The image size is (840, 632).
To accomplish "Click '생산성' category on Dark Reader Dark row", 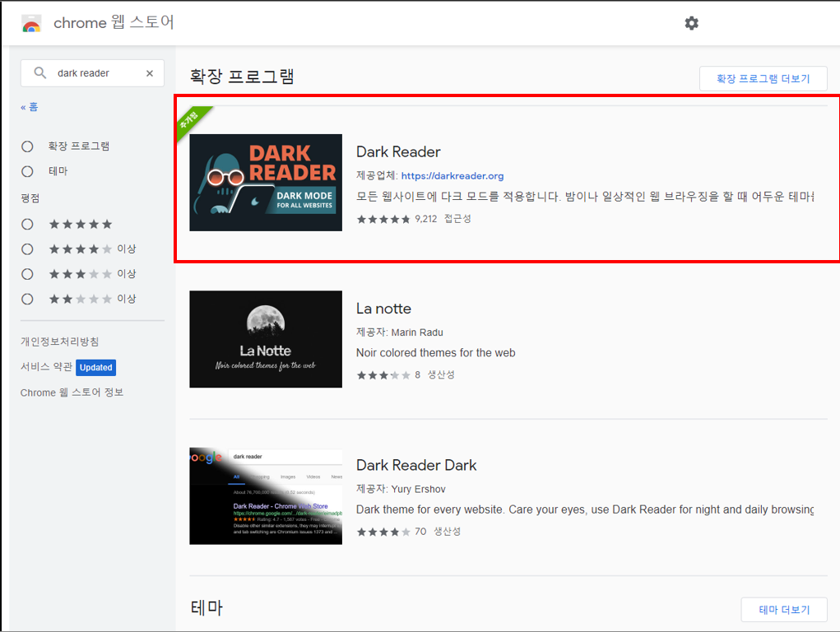I will [x=447, y=532].
